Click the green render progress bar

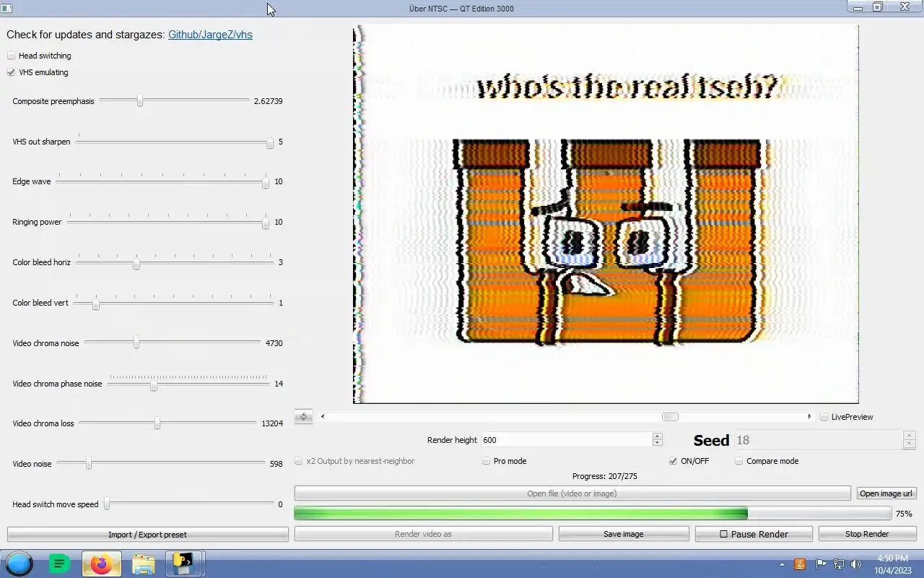(593, 513)
